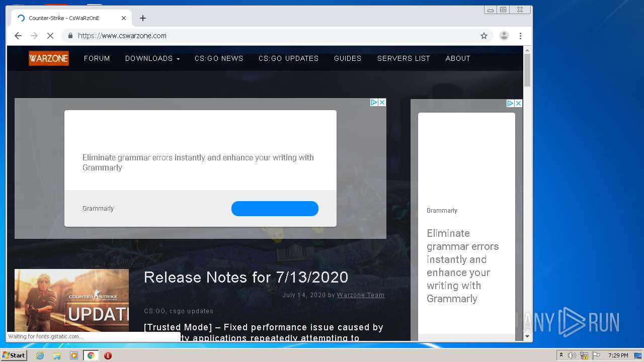Open Chrome profile avatar
This screenshot has height=362, width=644.
pyautogui.click(x=504, y=36)
